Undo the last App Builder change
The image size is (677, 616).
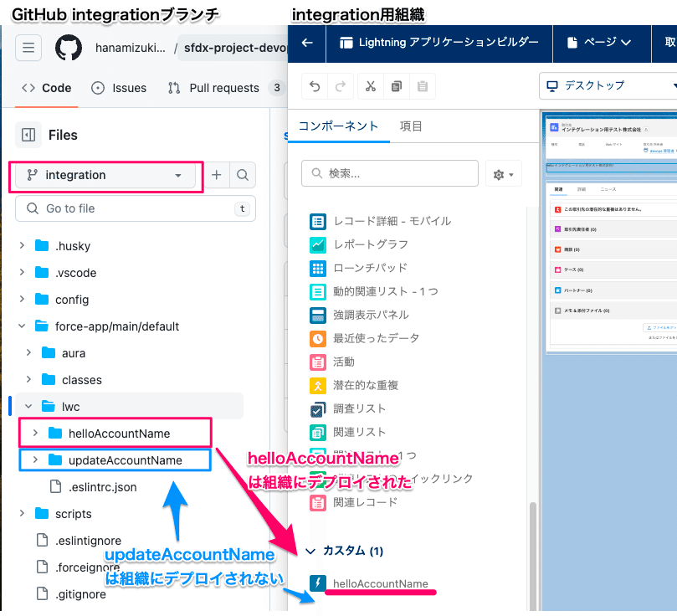click(x=315, y=87)
